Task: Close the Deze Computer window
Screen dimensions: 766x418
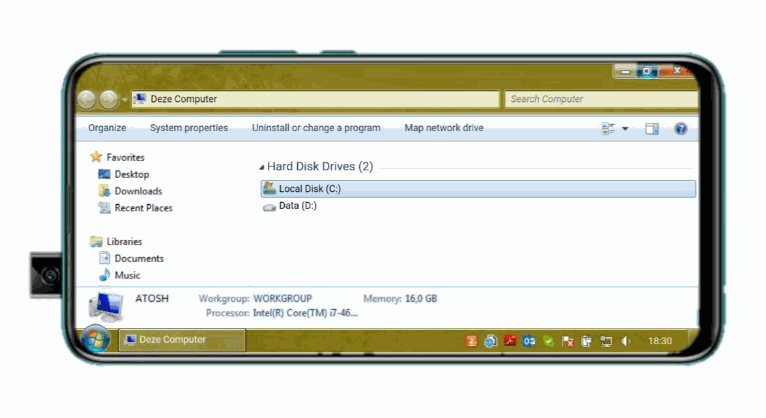Action: coord(676,71)
